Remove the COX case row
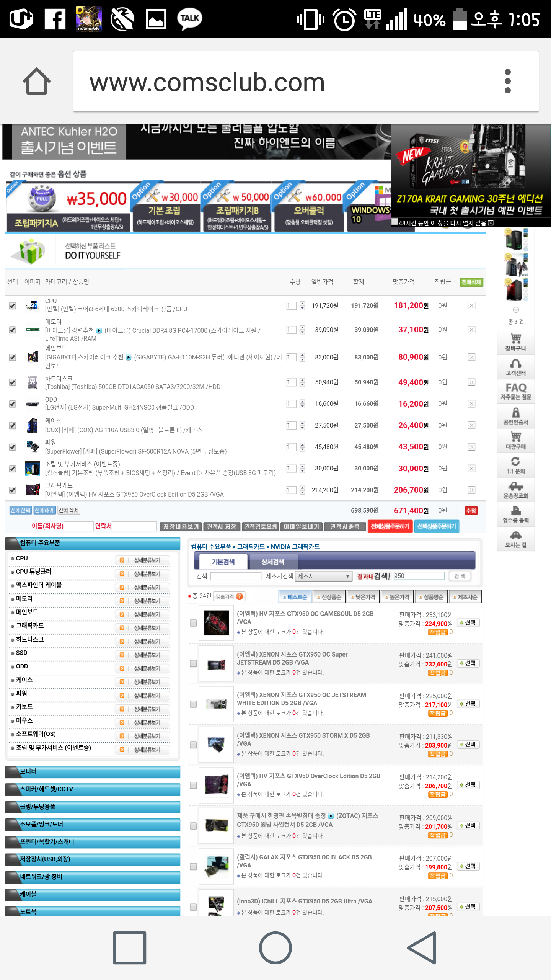551x980 pixels. [471, 425]
